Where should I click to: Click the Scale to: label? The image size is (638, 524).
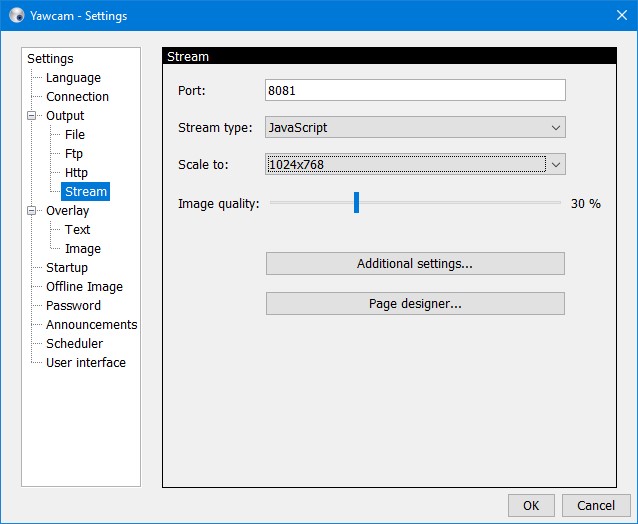point(203,164)
